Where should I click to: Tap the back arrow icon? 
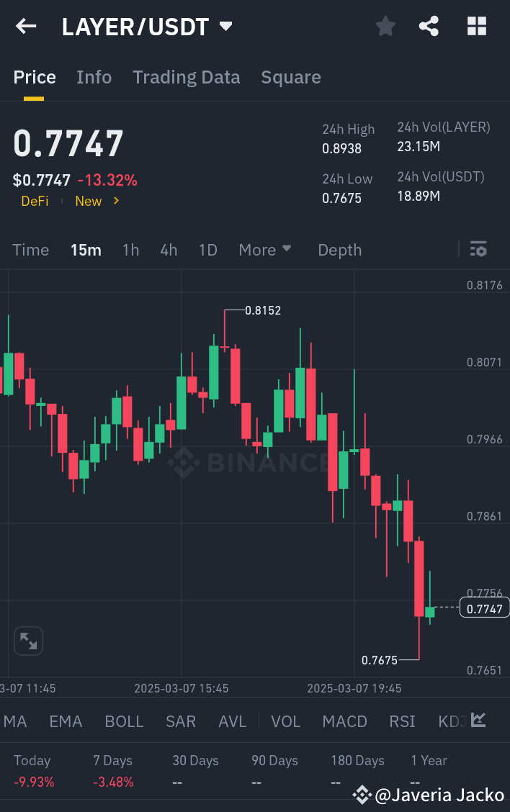(x=26, y=27)
